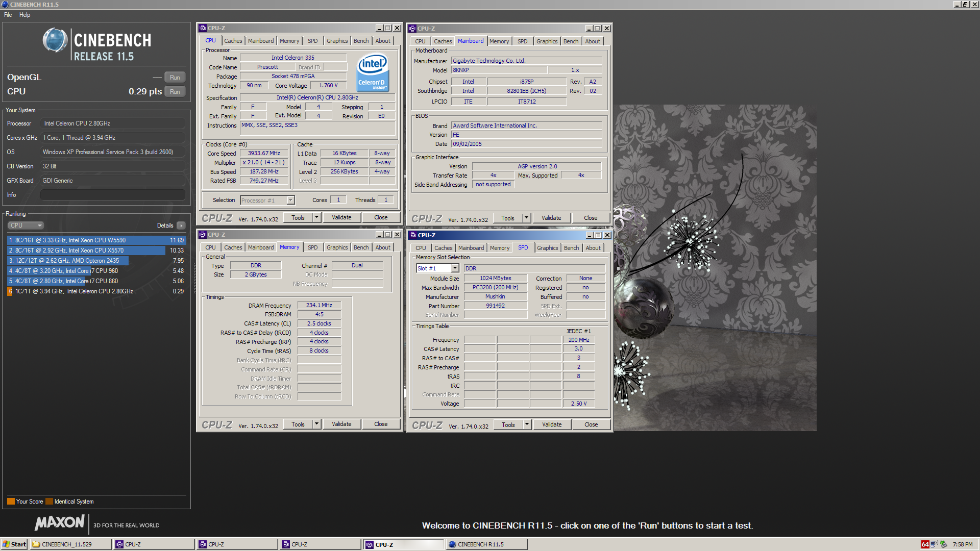Select Memory tab in the Mainboard CPU-Z window

coord(499,41)
